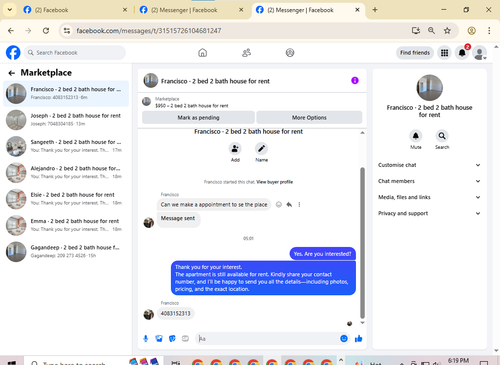Open the View buyer profile link
500x365 pixels.
pos(274,182)
